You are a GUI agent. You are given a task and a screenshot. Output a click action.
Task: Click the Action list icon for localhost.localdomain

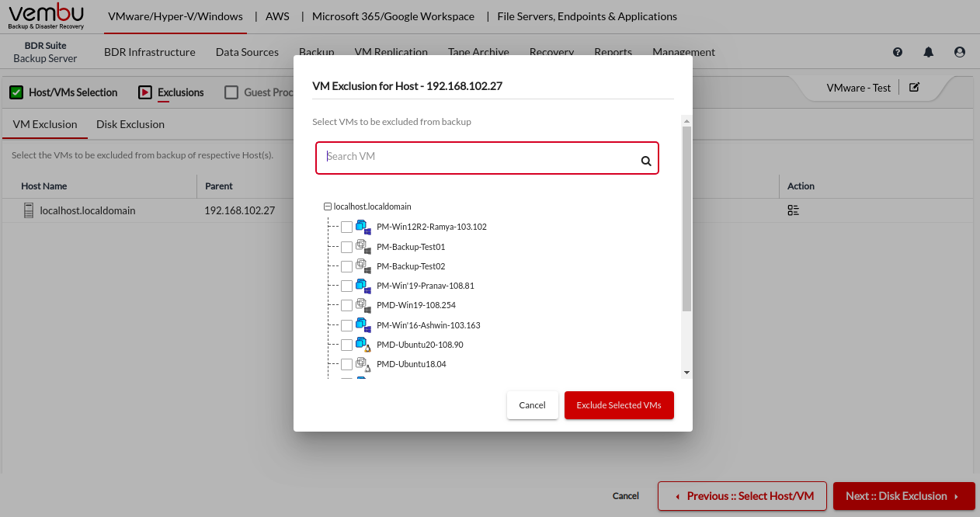[793, 210]
